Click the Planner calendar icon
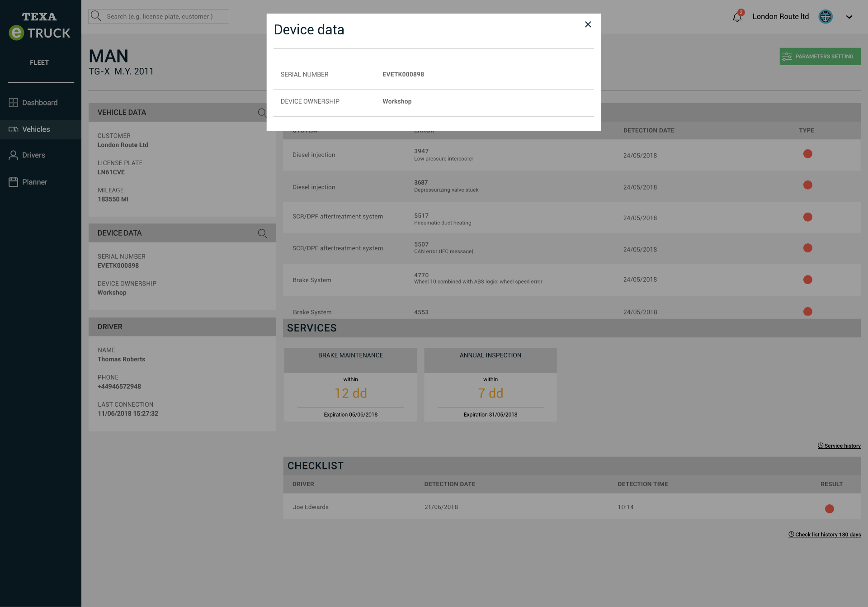The height and width of the screenshot is (607, 868). (x=13, y=182)
